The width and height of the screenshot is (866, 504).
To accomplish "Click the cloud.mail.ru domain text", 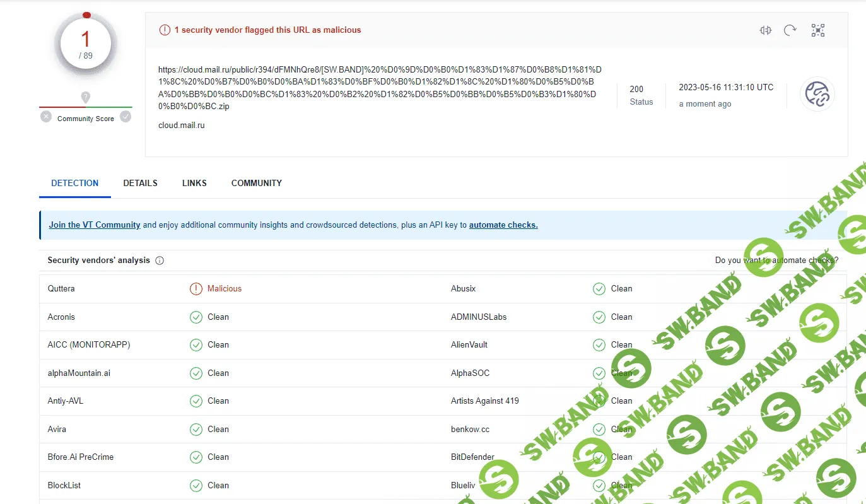I will [182, 126].
